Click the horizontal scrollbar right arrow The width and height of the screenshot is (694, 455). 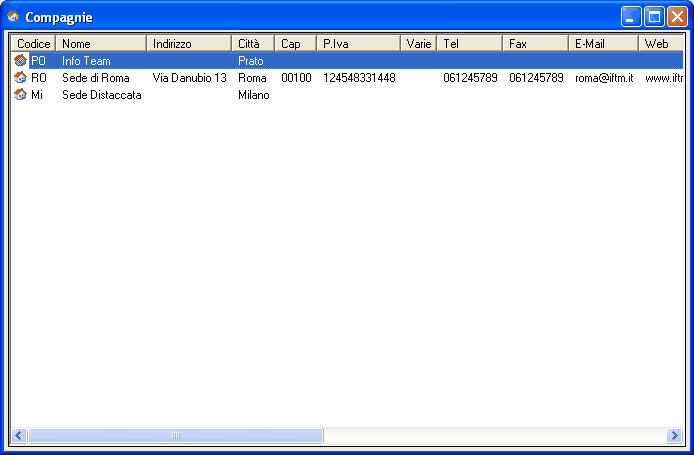coord(675,436)
